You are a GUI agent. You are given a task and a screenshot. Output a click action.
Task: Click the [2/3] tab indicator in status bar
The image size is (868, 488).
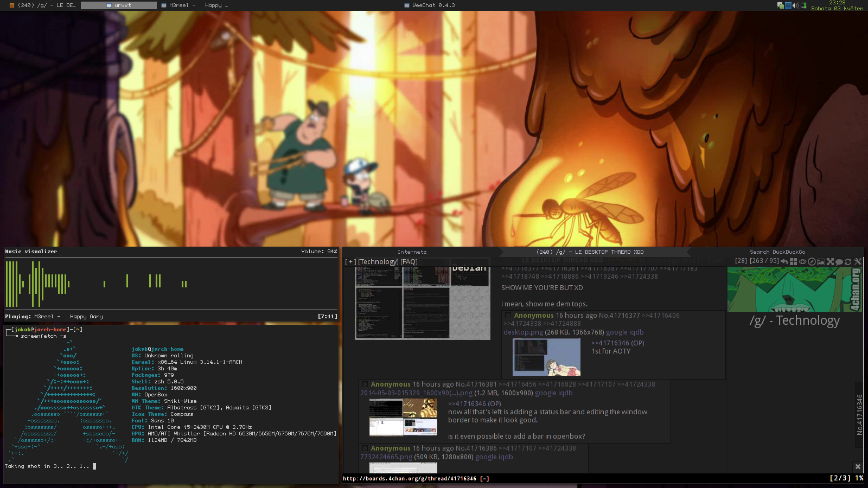point(840,478)
